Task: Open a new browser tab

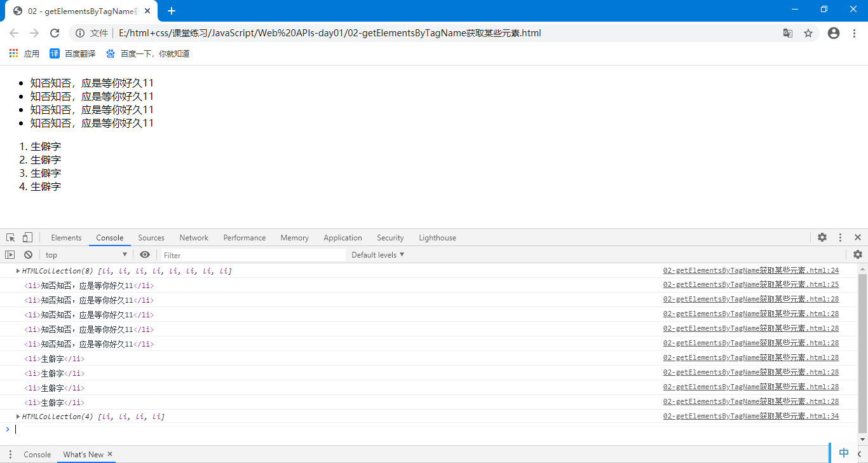Action: tap(172, 11)
